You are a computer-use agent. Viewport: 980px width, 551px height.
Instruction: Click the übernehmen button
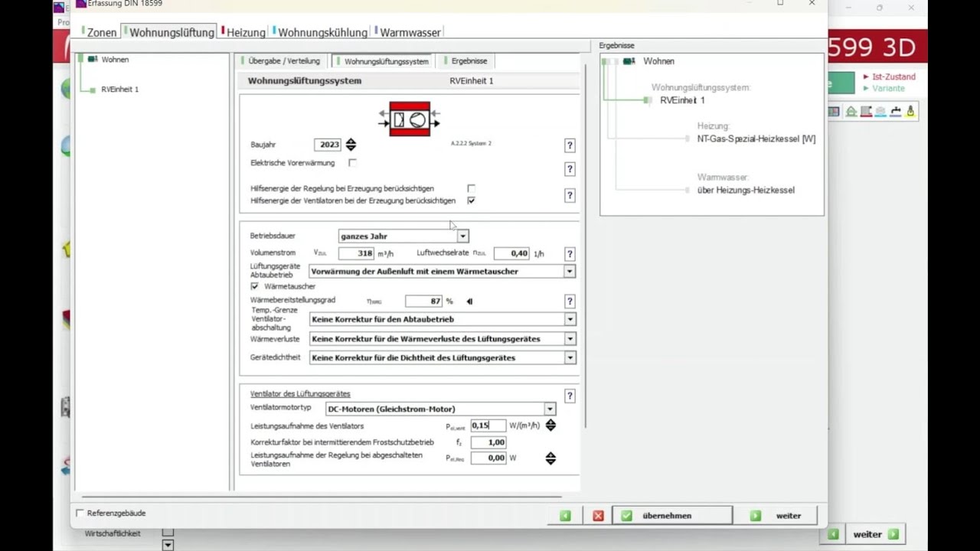pyautogui.click(x=674, y=516)
